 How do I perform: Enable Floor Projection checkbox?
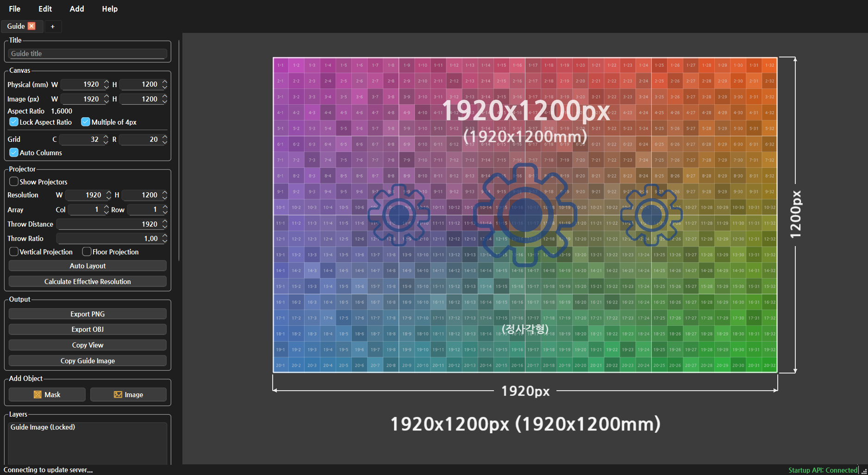tap(87, 252)
